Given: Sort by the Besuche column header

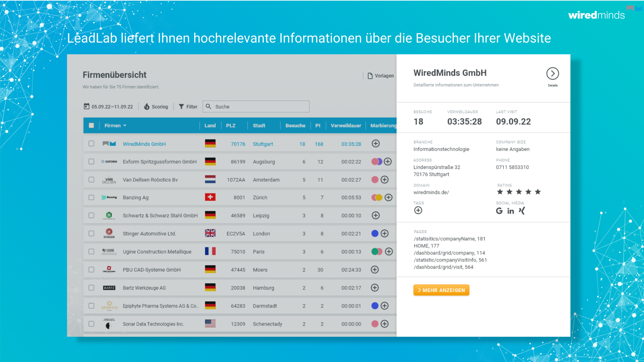Looking at the screenshot, I should point(295,125).
